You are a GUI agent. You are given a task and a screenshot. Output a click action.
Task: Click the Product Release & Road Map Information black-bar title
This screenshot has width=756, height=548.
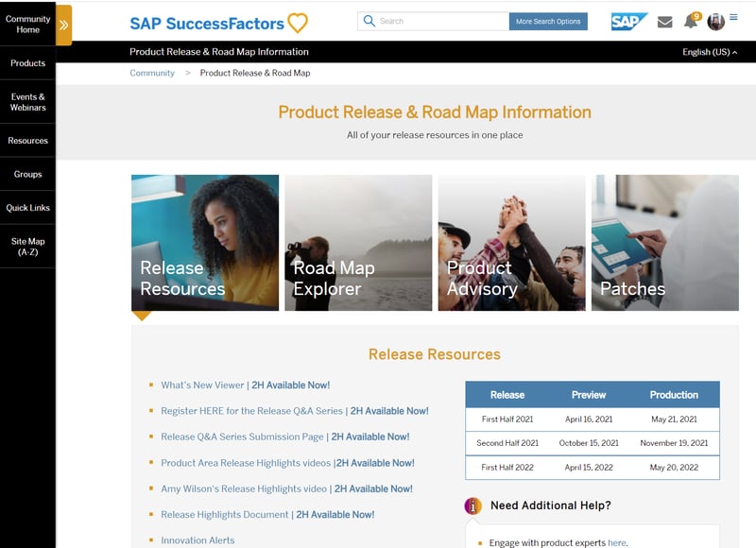pyautogui.click(x=219, y=52)
